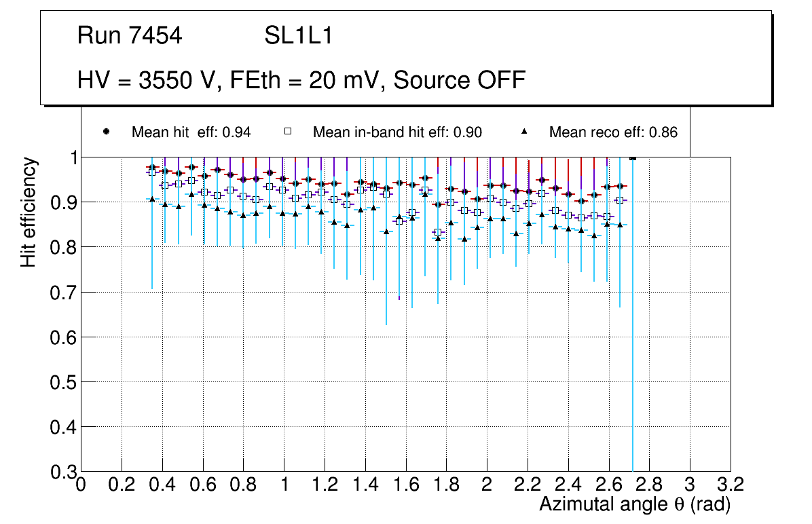This screenshot has height=524, width=812.
Task: Click the filled circle legend marker
Action: coord(106,132)
